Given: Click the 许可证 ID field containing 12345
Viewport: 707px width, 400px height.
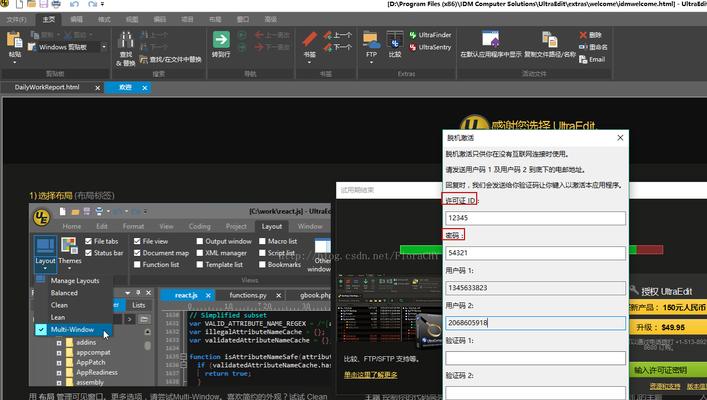Looking at the screenshot, I should click(535, 218).
